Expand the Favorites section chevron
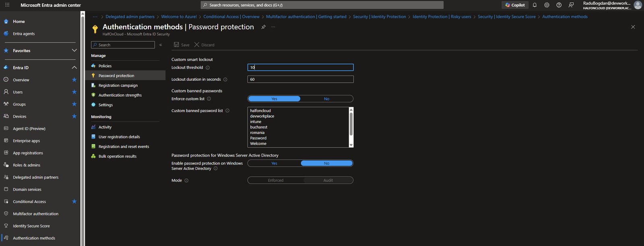 pos(74,50)
